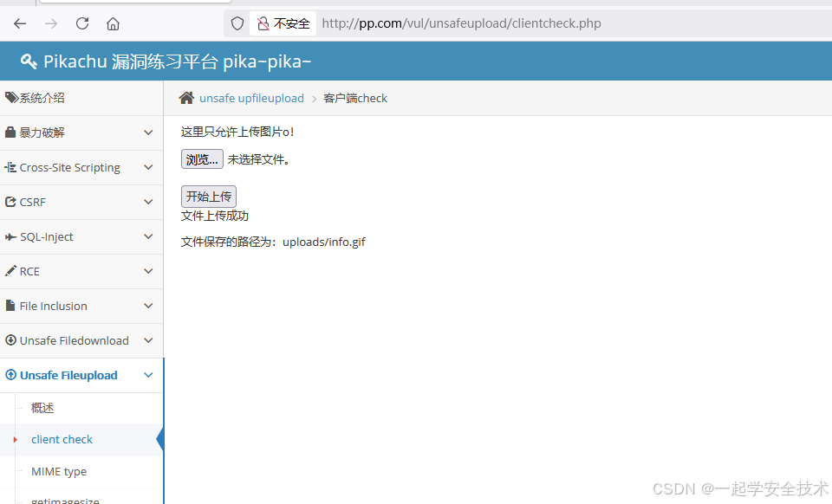This screenshot has height=504, width=832.
Task: Click the Unsafe Filedownload arrow icon
Action: (x=10, y=340)
